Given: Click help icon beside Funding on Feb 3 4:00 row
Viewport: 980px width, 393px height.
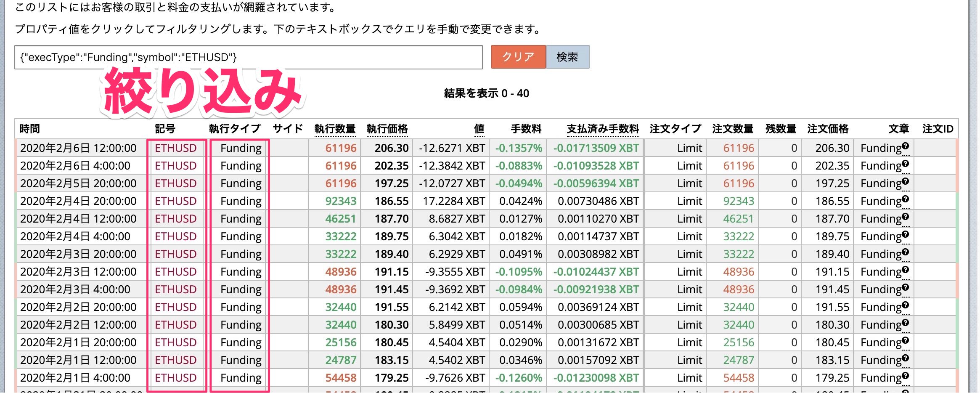Looking at the screenshot, I should (906, 287).
